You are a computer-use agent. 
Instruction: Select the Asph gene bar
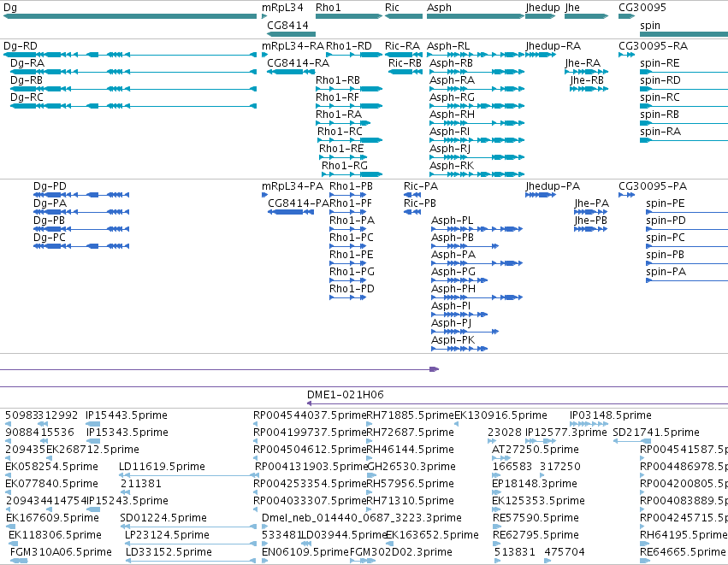tap(476, 16)
